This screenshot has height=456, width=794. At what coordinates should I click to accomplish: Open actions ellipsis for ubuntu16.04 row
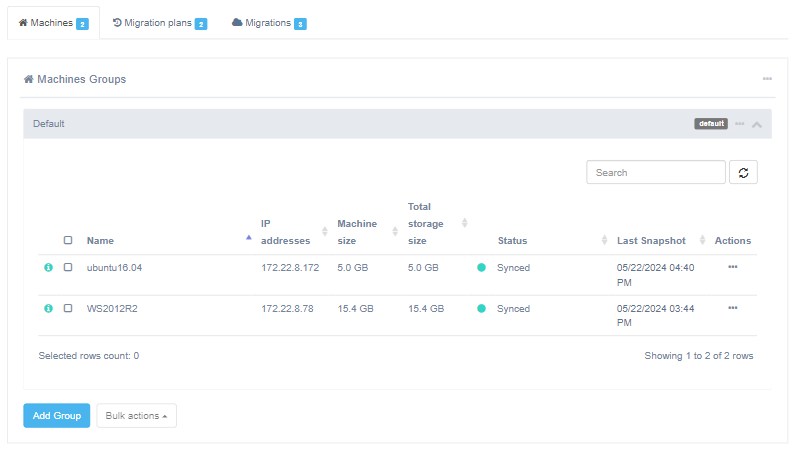click(x=732, y=267)
